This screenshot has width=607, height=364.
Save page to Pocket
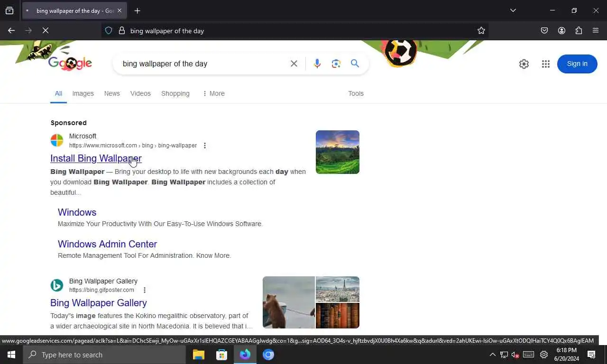[x=544, y=30]
